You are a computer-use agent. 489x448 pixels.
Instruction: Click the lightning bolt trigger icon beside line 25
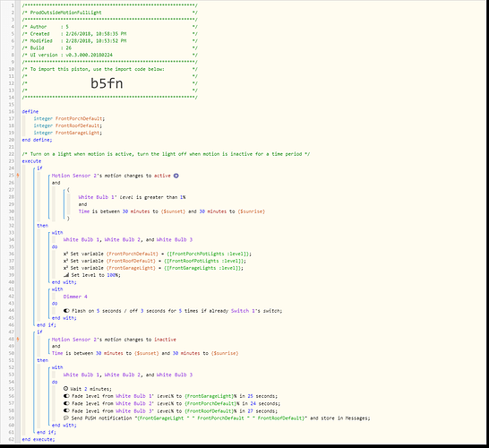pyautogui.click(x=18, y=176)
